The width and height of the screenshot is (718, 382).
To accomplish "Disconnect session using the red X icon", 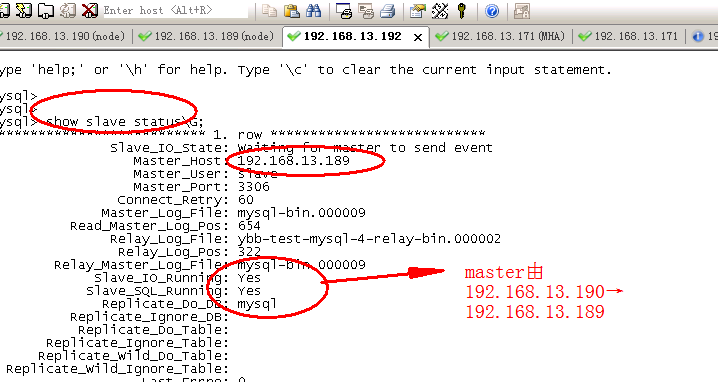I will click(89, 10).
